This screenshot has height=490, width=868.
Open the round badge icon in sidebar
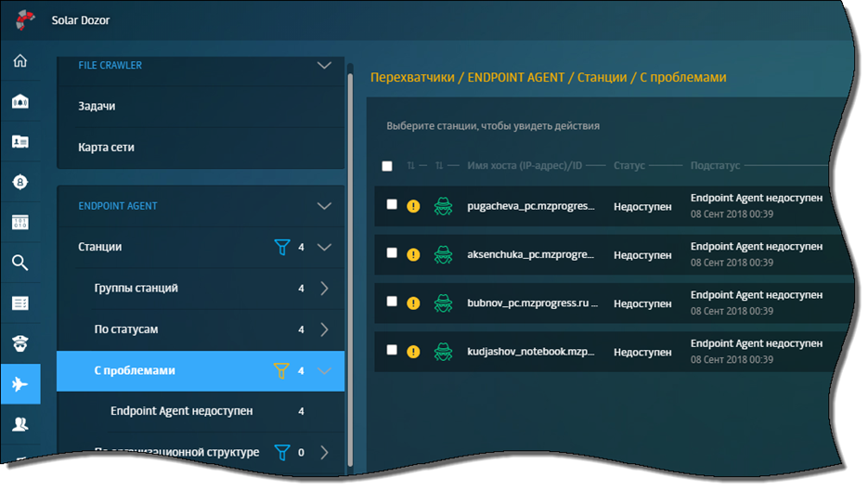19,182
